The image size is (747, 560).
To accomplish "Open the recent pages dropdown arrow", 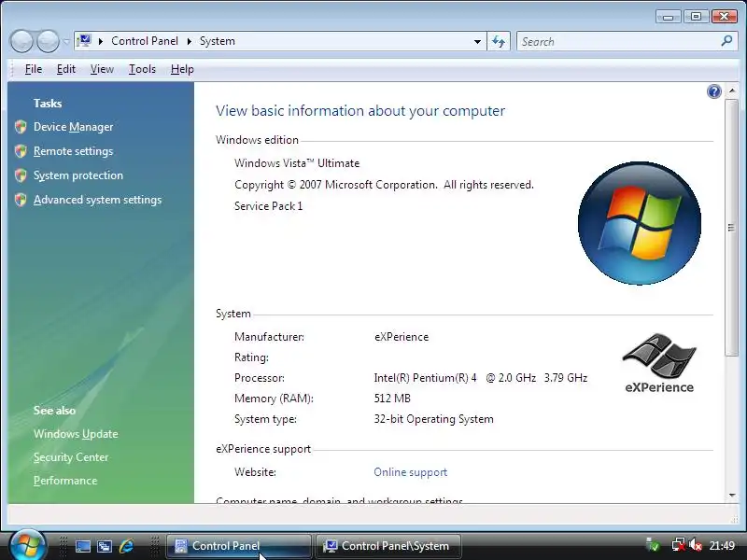I will point(66,41).
